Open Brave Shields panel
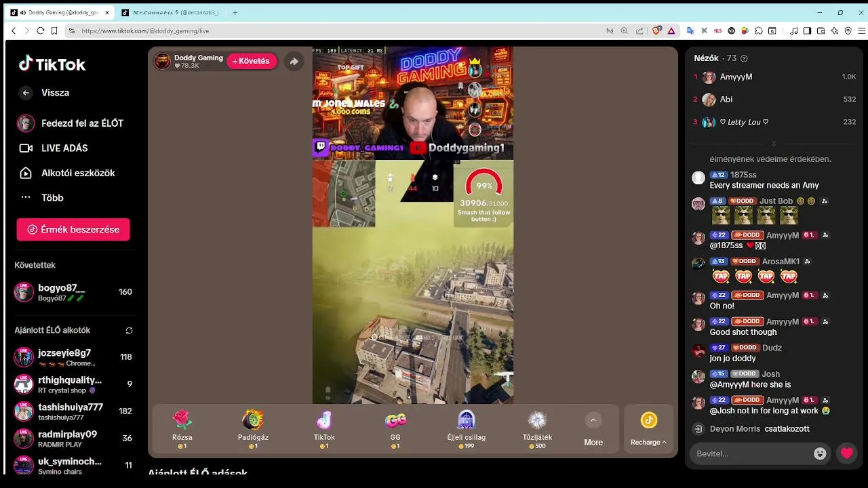 tap(656, 30)
